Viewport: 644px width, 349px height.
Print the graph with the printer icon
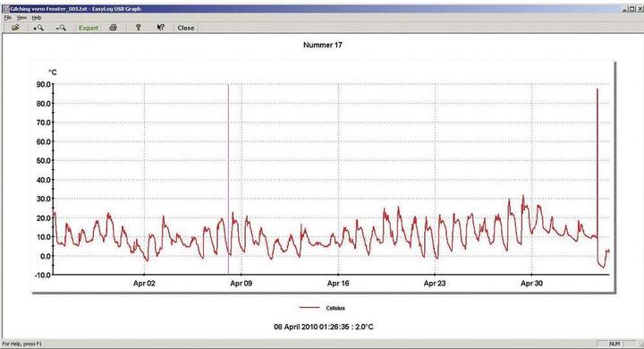(x=113, y=28)
